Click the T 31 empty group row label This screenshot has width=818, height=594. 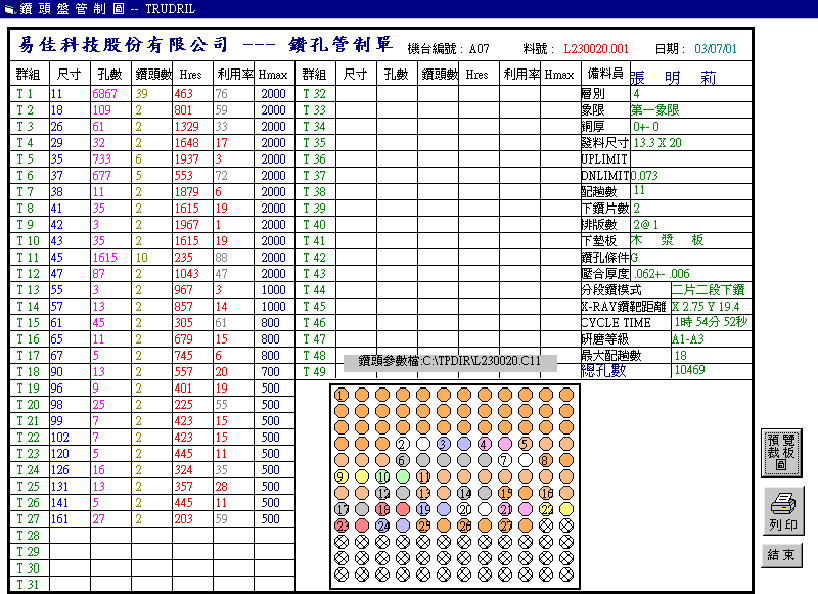(x=28, y=585)
